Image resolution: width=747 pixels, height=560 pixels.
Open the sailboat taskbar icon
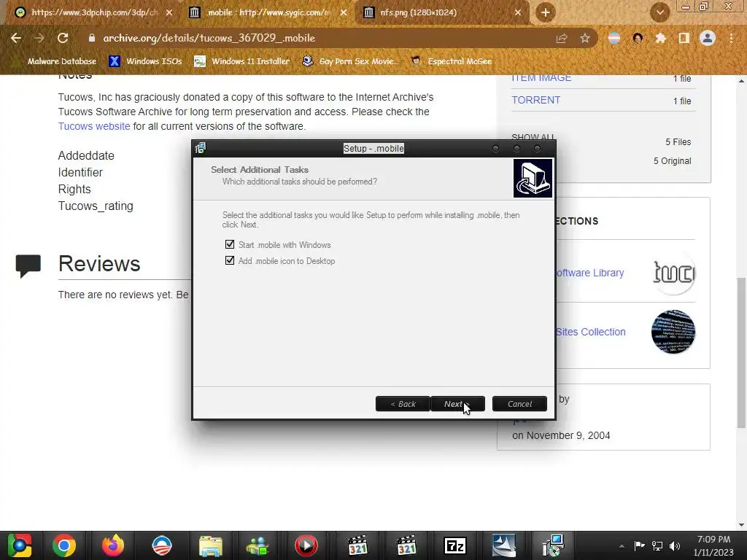[x=503, y=545]
